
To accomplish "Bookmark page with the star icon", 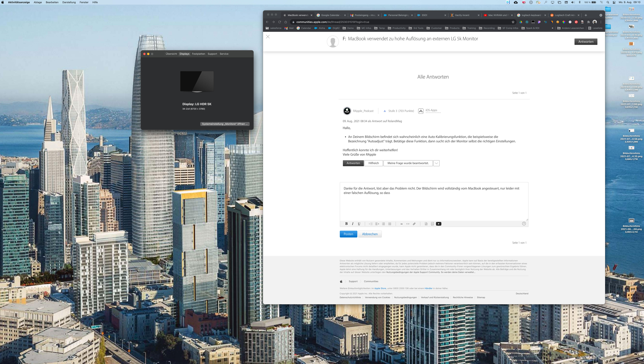I will pyautogui.click(x=513, y=22).
